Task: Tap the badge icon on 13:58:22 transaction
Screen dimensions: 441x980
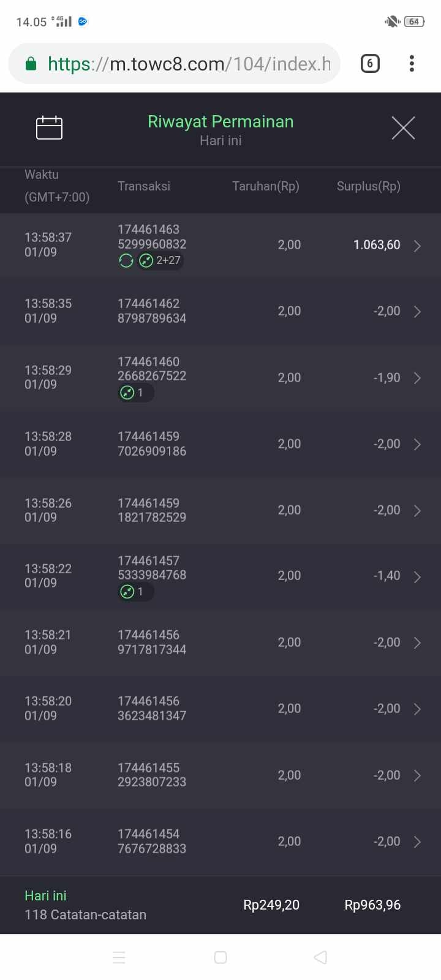Action: pos(127,592)
